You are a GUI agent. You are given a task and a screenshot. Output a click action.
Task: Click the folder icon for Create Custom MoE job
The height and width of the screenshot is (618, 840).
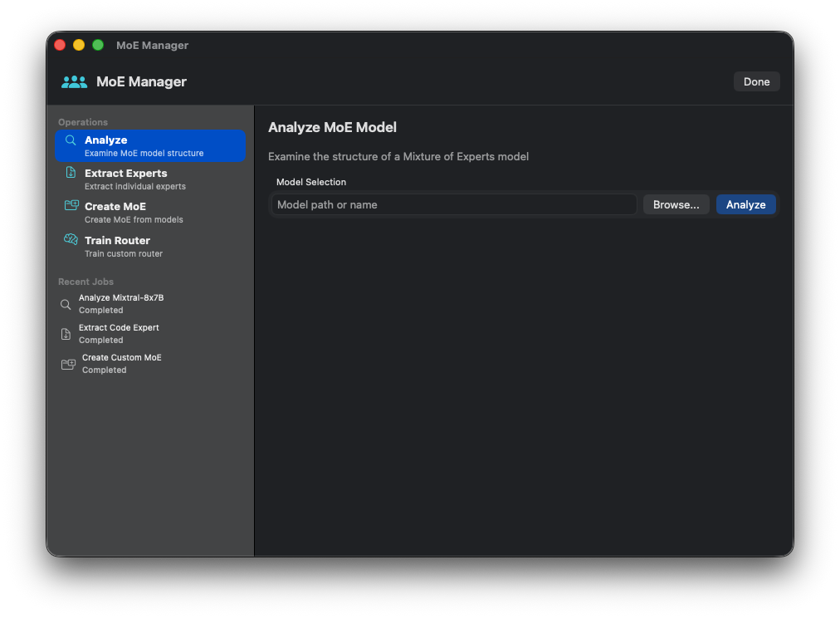(x=68, y=364)
